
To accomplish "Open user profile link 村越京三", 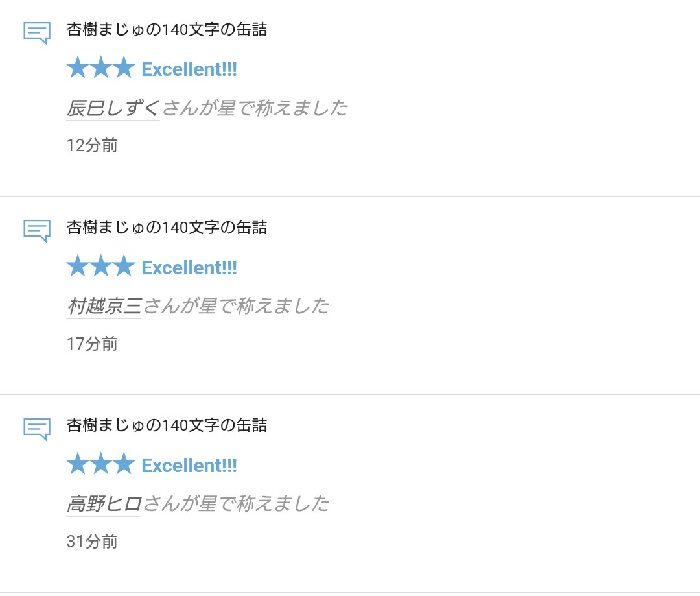I will [x=104, y=305].
